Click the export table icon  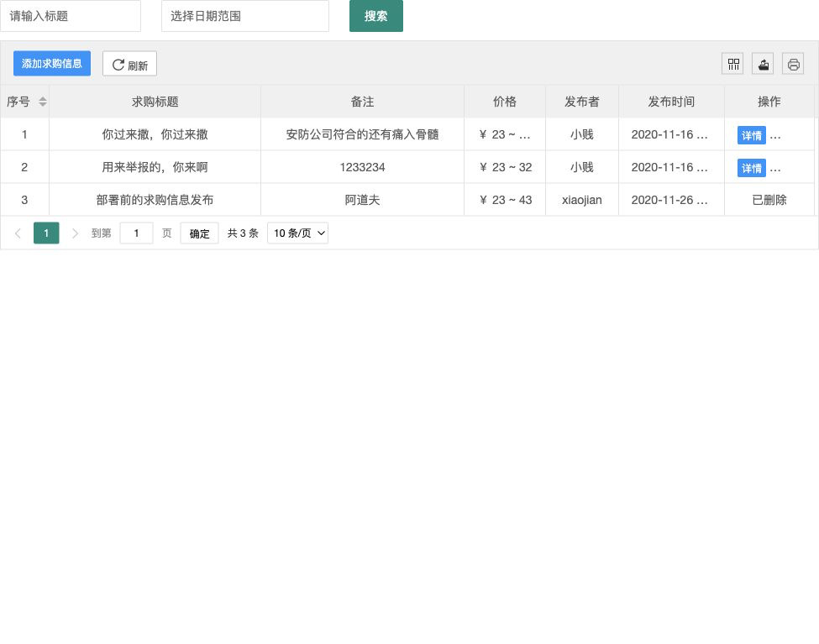(763, 65)
